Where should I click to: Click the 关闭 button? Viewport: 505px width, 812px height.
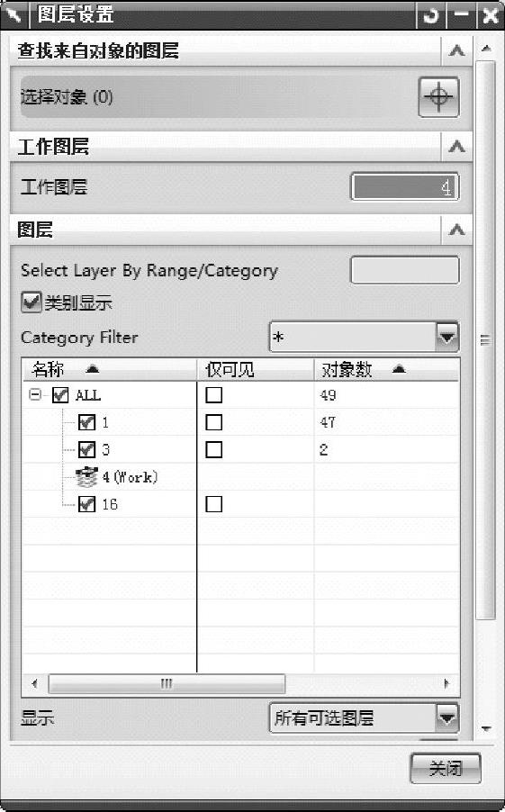click(x=446, y=769)
